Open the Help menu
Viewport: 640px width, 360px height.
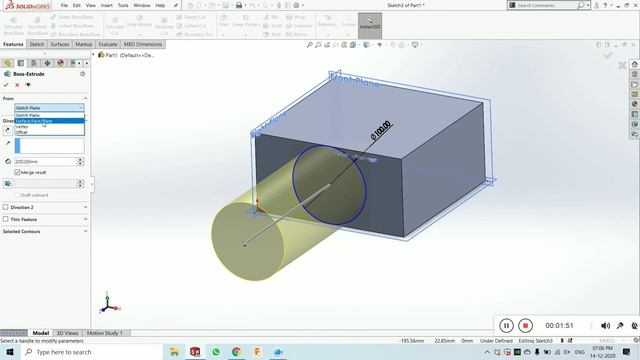tap(160, 5)
